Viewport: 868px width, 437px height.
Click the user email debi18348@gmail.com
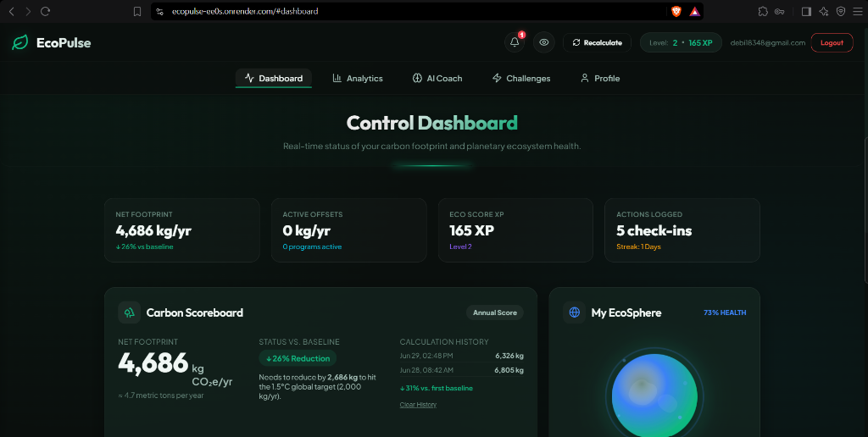click(x=767, y=42)
